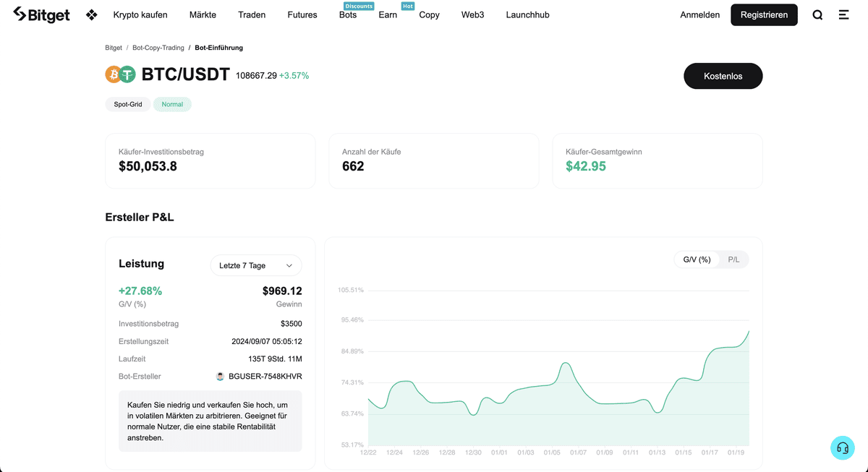Click the Bot-Einführung breadcrumb

[x=219, y=48]
